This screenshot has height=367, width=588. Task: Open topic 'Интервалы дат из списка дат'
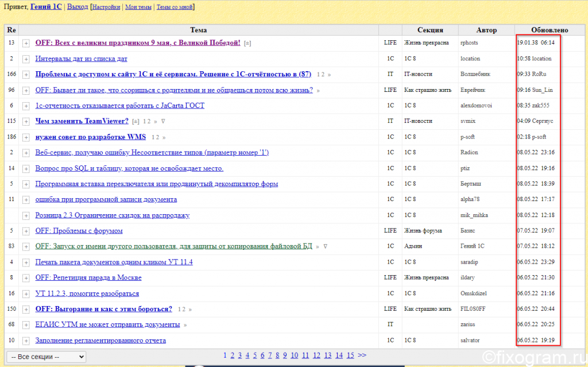[x=82, y=59]
